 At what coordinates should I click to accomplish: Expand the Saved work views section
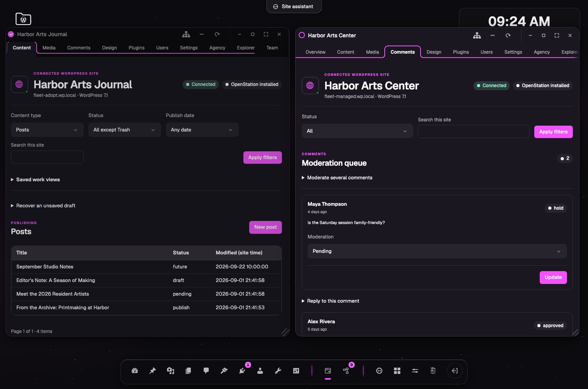click(35, 180)
